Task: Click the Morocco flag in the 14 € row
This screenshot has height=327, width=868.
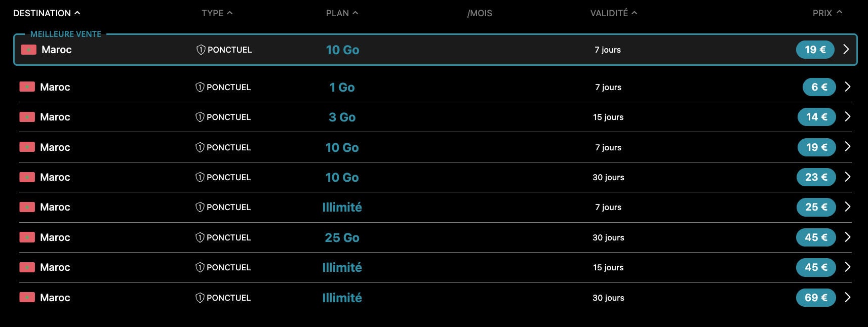Action: click(27, 117)
